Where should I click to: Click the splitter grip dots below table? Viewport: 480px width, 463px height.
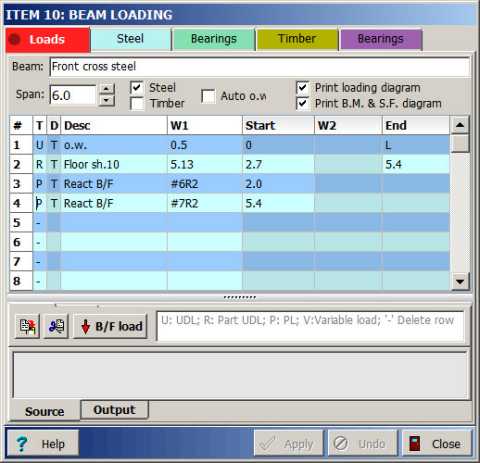click(240, 297)
